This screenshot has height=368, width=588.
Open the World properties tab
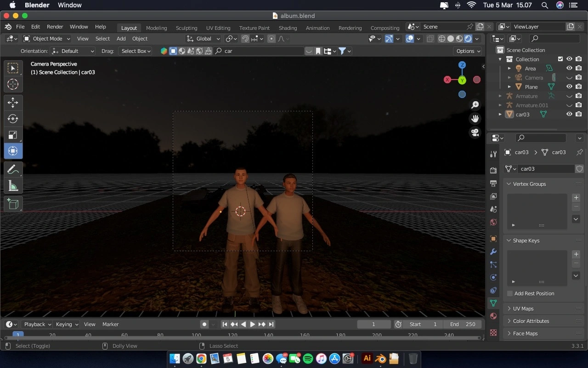(493, 222)
